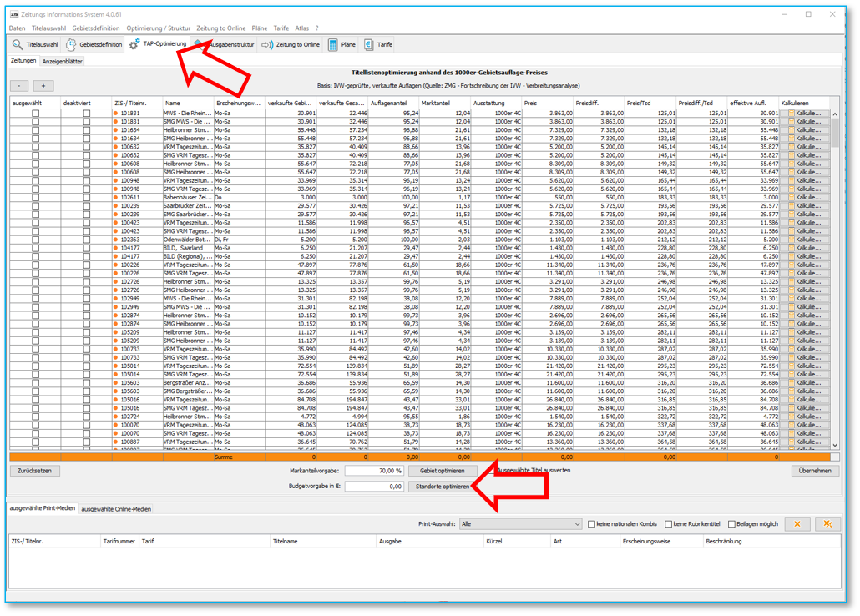The width and height of the screenshot is (860, 616).
Task: Open Zeitung to Online toolbar icon
Action: pos(267,44)
